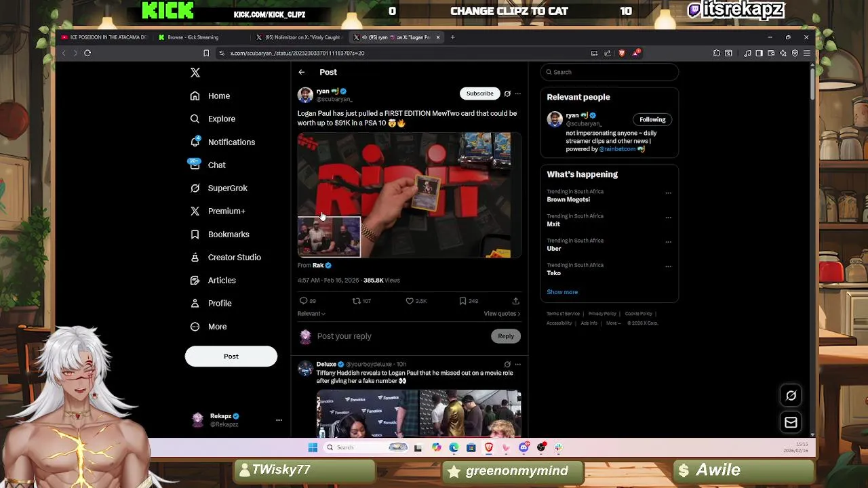Open the floating Grok button
868x488 pixels.
coord(791,396)
